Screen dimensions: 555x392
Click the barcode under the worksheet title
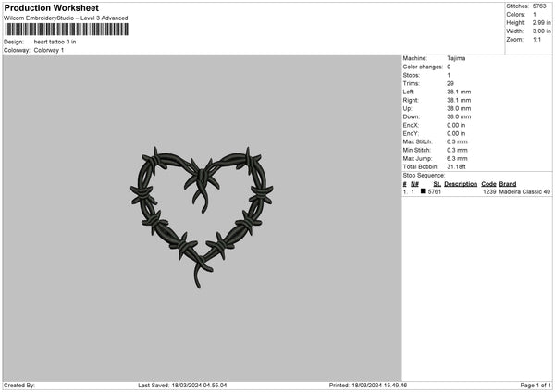coord(66,31)
